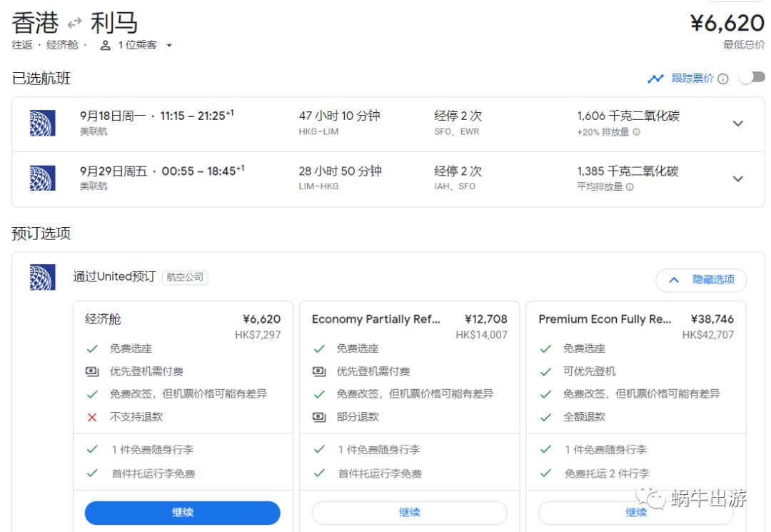771x532 pixels.
Task: Expand details of the return LIM-HKG flight
Action: click(740, 179)
